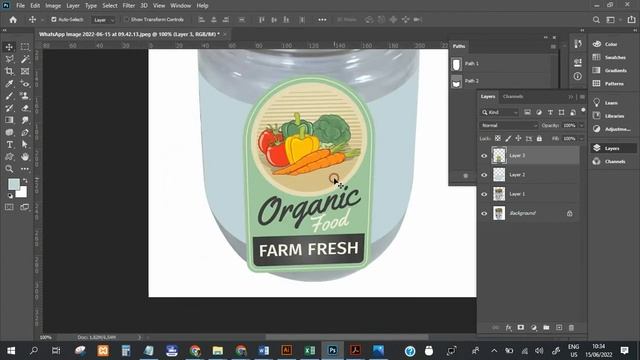
Task: Select the Eyedropper tool
Action: point(9,84)
